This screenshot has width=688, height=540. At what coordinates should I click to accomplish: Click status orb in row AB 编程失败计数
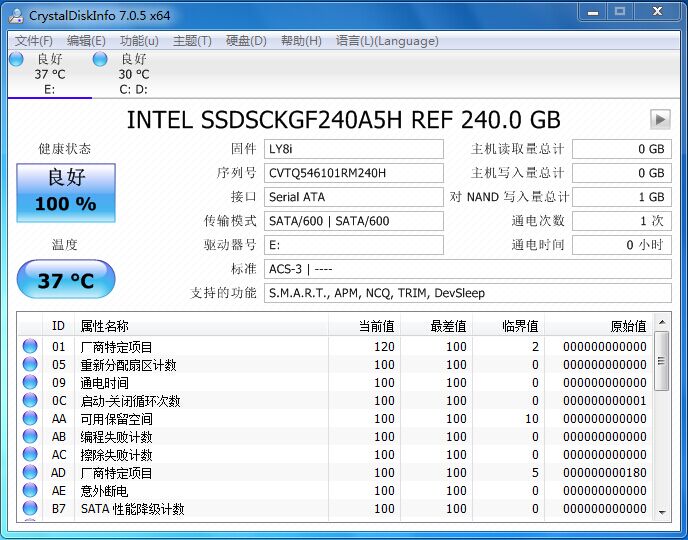pyautogui.click(x=30, y=436)
